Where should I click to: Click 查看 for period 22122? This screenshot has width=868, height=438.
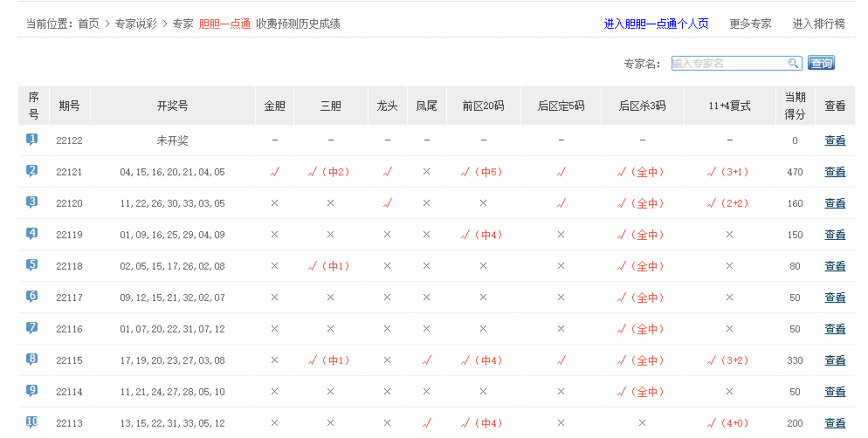click(x=835, y=140)
